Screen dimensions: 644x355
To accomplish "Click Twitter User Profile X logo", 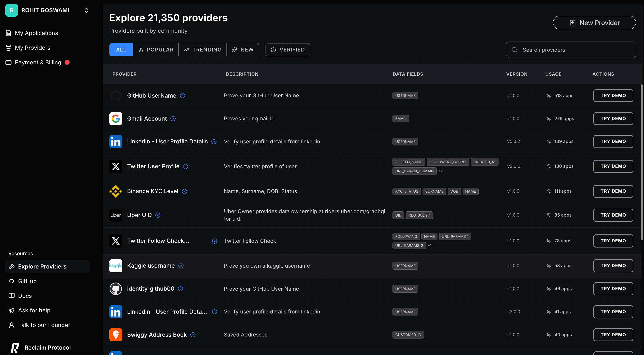I will coord(115,166).
